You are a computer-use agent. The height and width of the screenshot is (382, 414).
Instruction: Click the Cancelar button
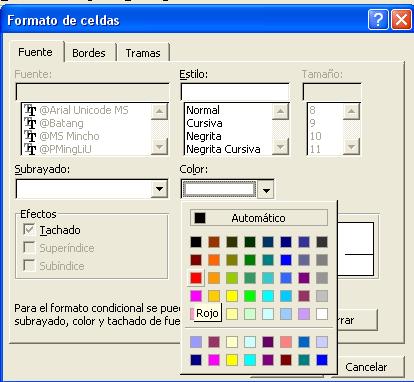(366, 367)
